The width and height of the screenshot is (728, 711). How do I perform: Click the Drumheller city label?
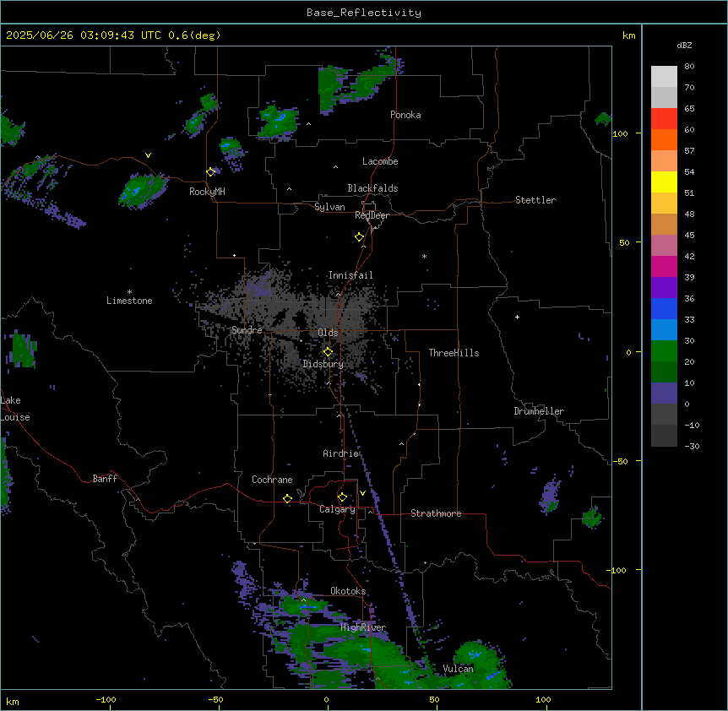pyautogui.click(x=539, y=411)
